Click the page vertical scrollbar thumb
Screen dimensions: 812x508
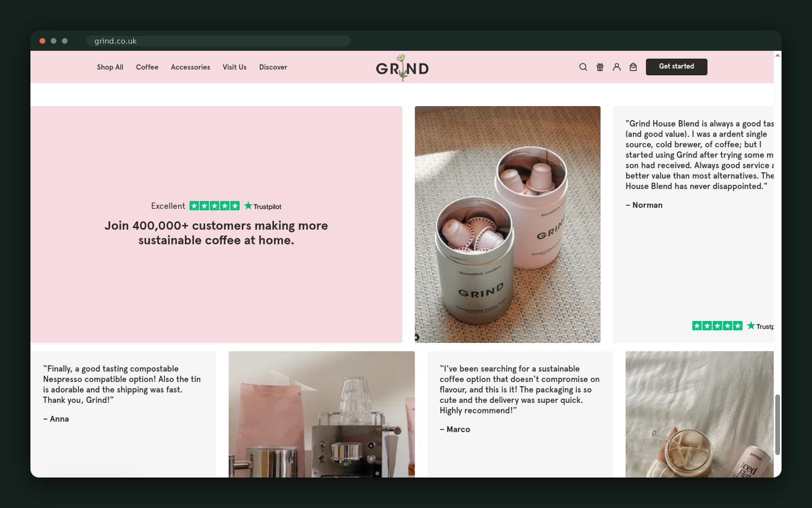777,425
